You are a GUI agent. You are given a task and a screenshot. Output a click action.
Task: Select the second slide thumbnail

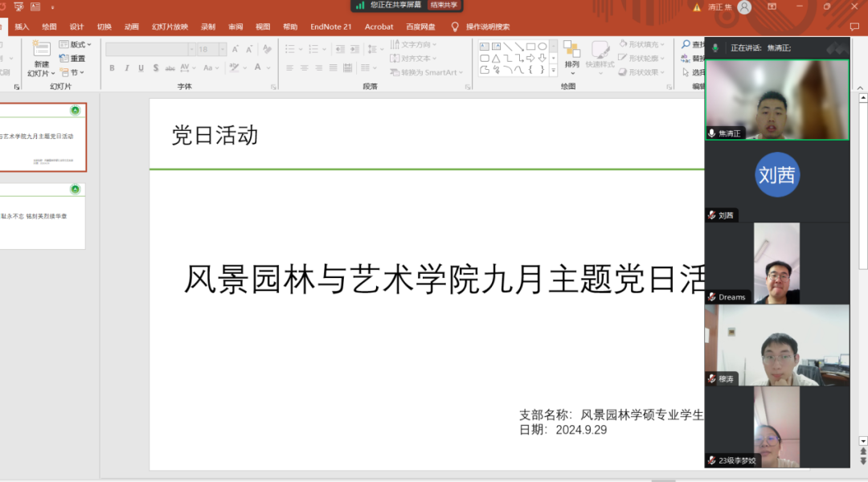(43, 216)
